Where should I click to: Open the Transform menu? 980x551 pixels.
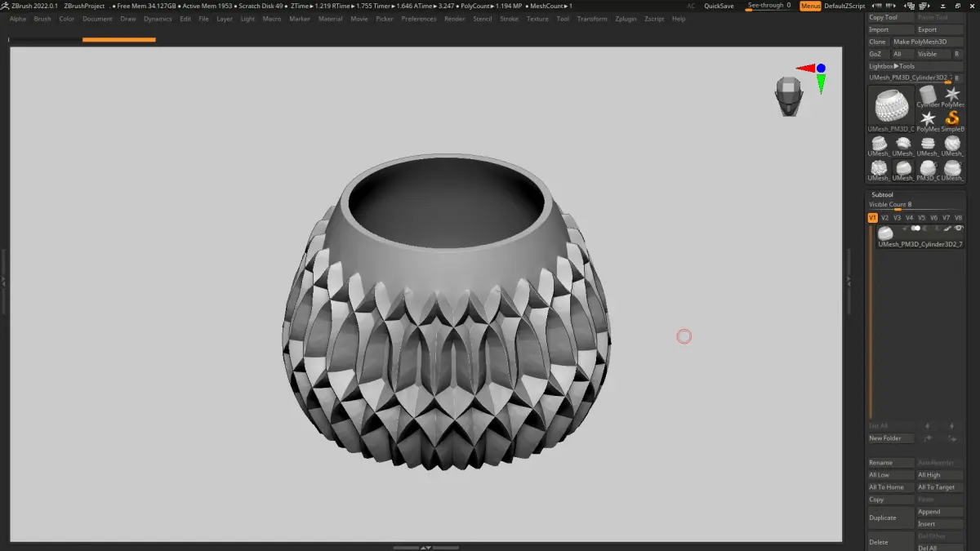[592, 19]
